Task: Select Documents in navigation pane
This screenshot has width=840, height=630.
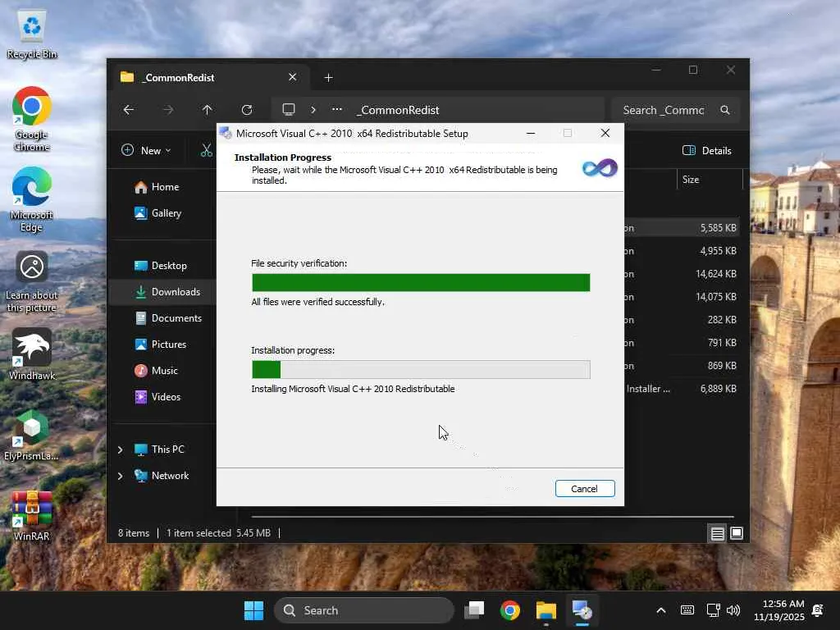Action: click(x=168, y=318)
